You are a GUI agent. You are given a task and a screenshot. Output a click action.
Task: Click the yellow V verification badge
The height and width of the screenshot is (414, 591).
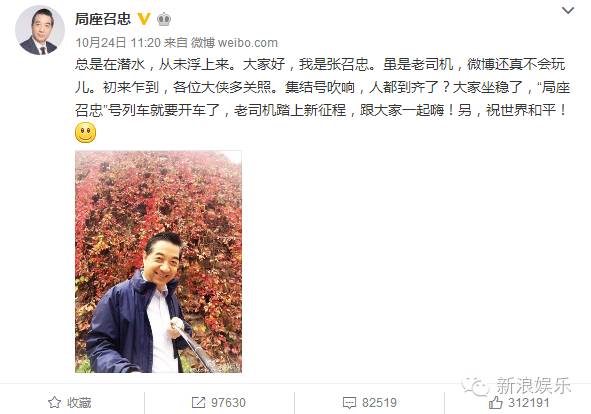point(144,18)
